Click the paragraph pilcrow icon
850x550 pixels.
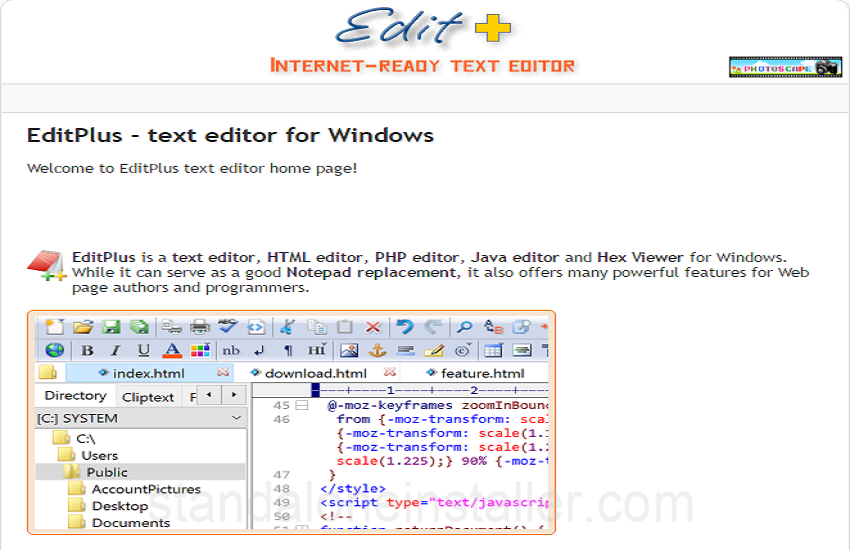point(288,351)
